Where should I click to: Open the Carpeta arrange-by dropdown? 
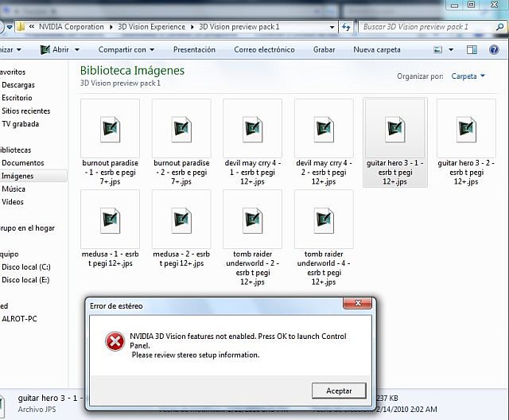(x=468, y=76)
